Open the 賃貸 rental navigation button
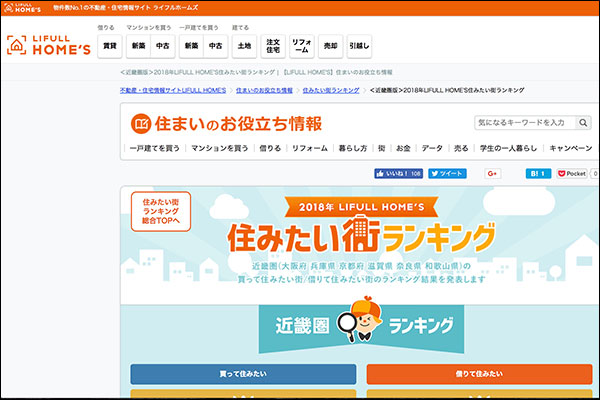 pyautogui.click(x=109, y=45)
